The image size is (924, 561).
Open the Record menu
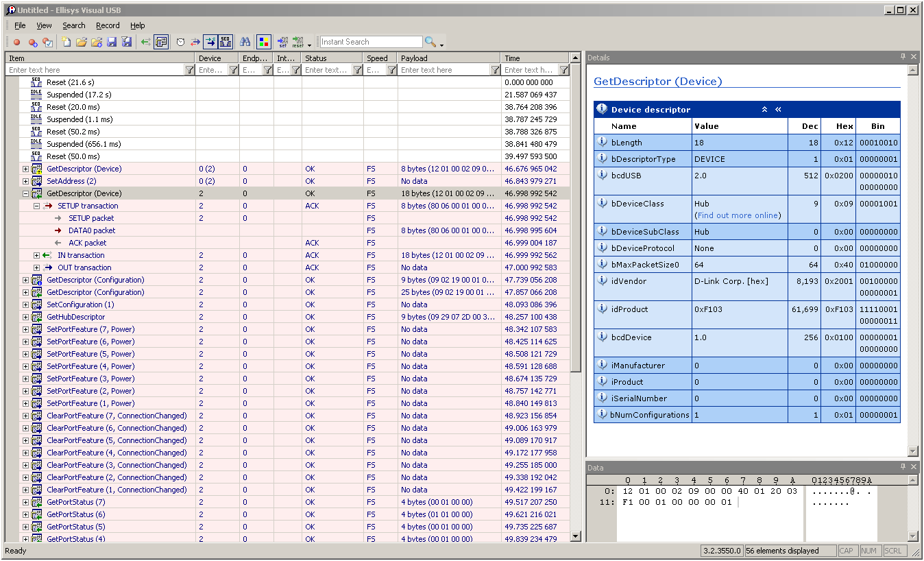tap(108, 25)
